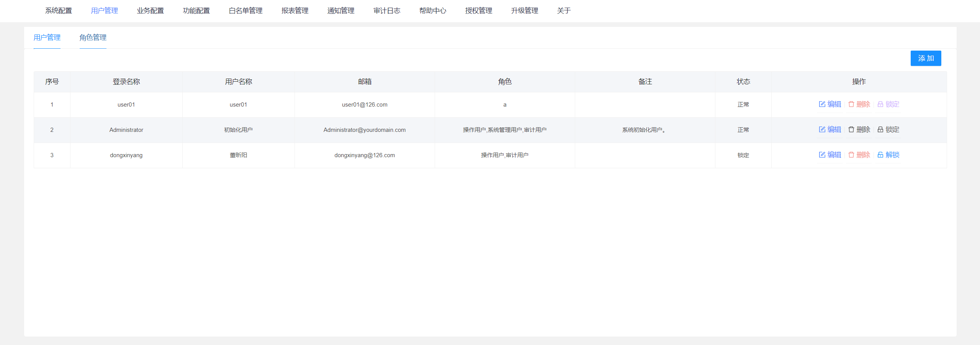This screenshot has height=345, width=980.
Task: Click the edit pencil icon for Administrator
Action: tap(822, 130)
